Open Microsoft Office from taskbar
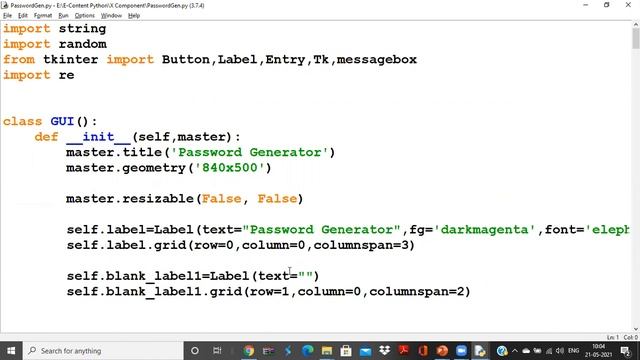 tap(423, 351)
